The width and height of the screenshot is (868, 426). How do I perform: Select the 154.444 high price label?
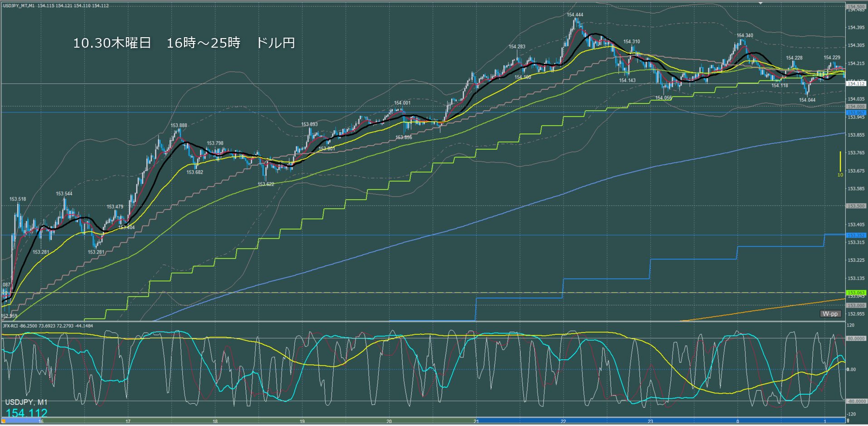pyautogui.click(x=575, y=15)
